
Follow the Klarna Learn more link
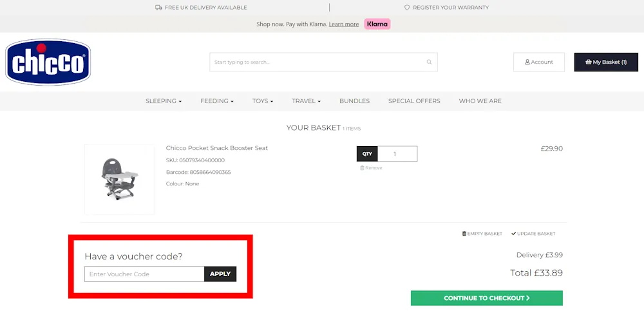(344, 24)
